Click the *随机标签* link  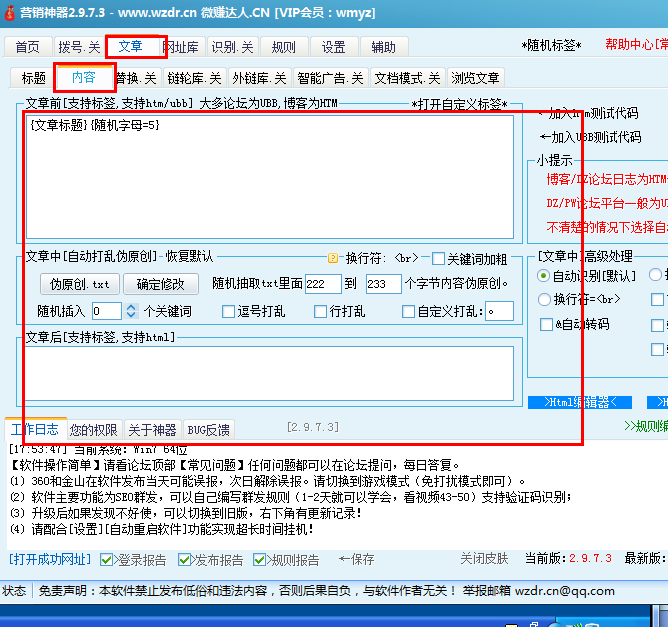(x=551, y=45)
